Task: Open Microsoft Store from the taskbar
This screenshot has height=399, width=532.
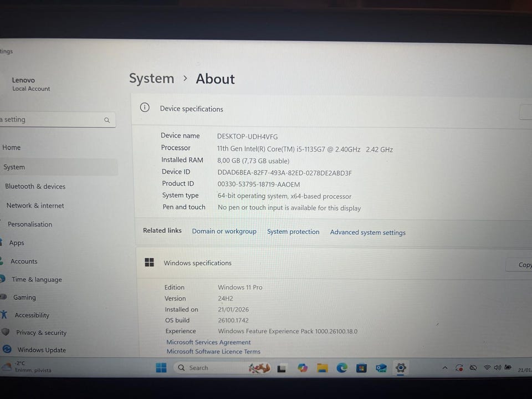Action: pyautogui.click(x=361, y=368)
